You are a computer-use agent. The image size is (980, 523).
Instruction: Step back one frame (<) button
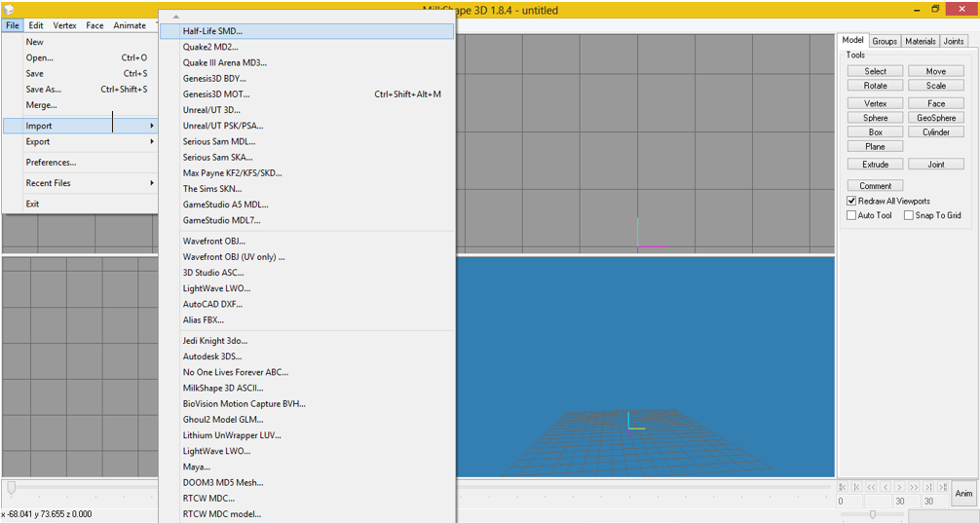886,487
